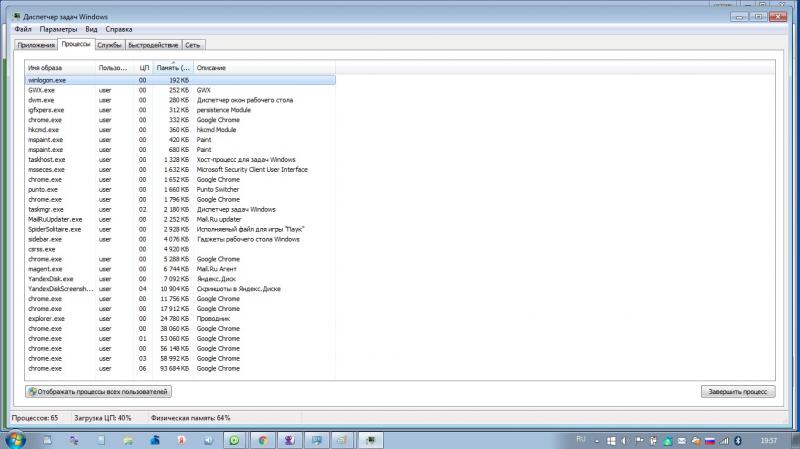Open the Справка menu
The height and width of the screenshot is (449, 800).
tap(119, 29)
